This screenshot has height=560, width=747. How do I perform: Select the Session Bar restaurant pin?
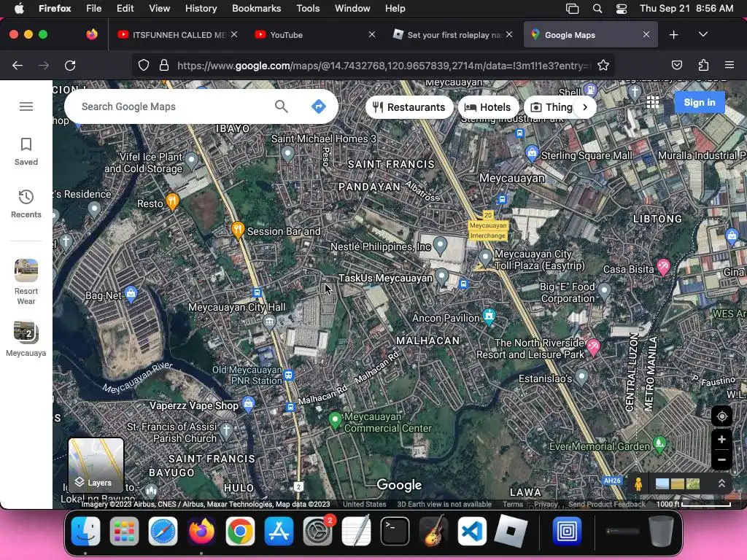point(238,231)
